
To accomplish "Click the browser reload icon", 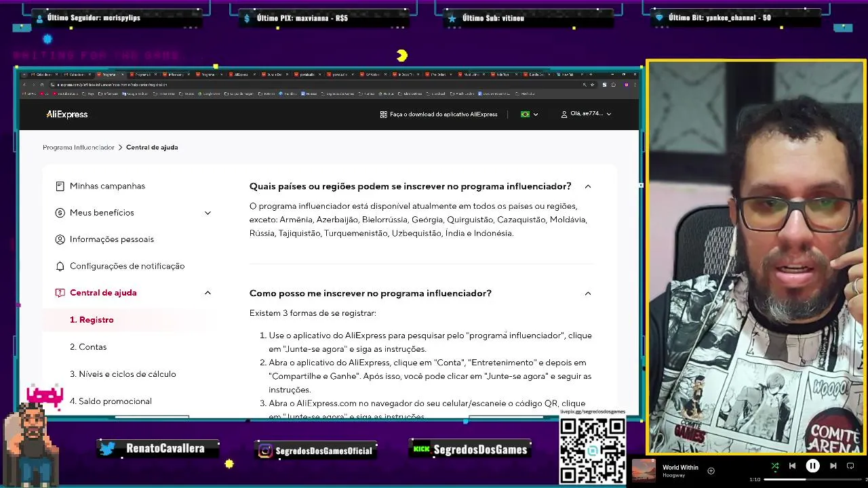I will [x=41, y=85].
